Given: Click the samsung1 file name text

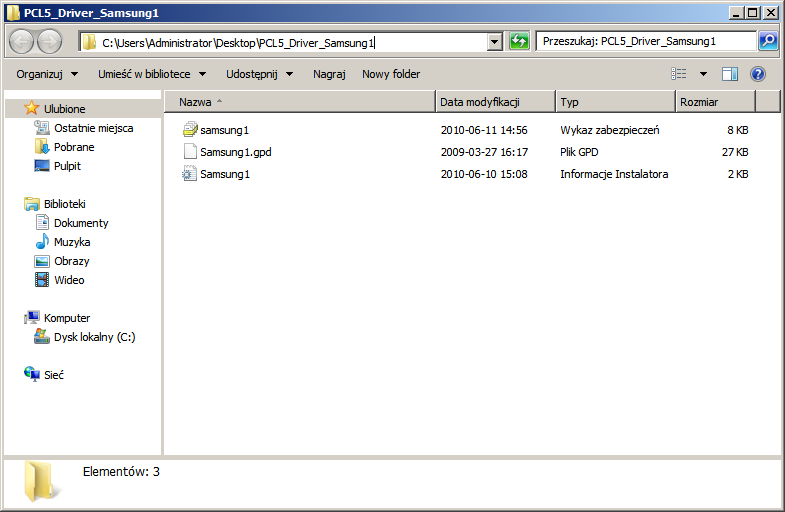Looking at the screenshot, I should pyautogui.click(x=224, y=130).
